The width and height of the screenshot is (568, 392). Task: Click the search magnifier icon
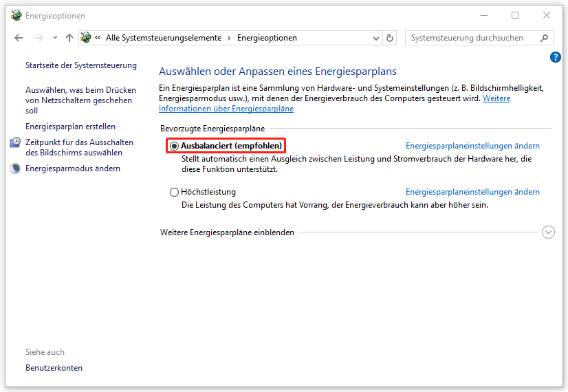[544, 38]
